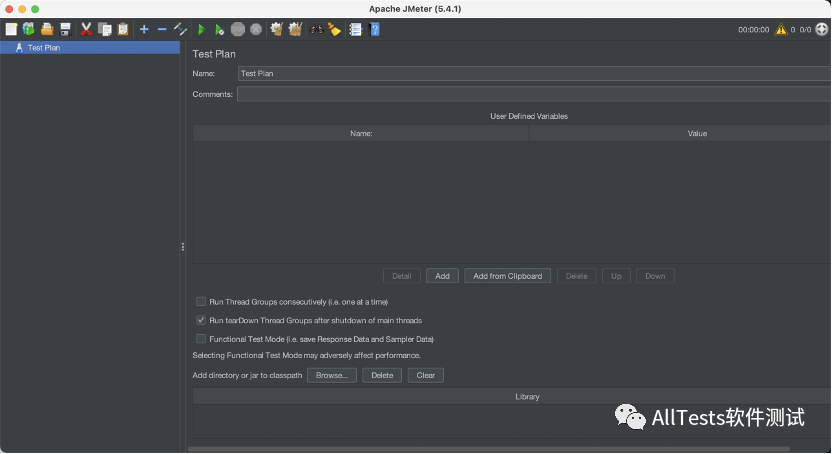Click the Stop test icon
The width and height of the screenshot is (832, 454).
tap(238, 29)
